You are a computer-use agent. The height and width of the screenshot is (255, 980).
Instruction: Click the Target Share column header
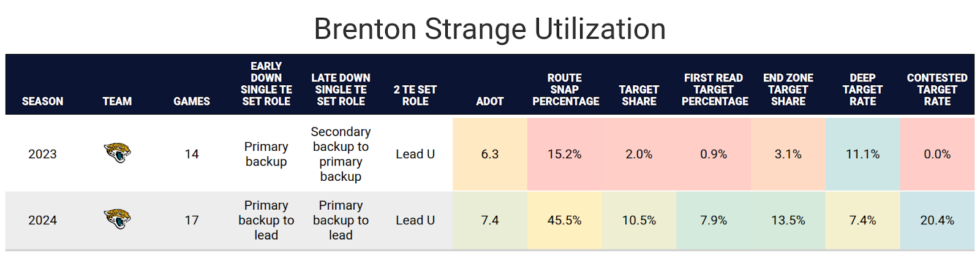(639, 95)
